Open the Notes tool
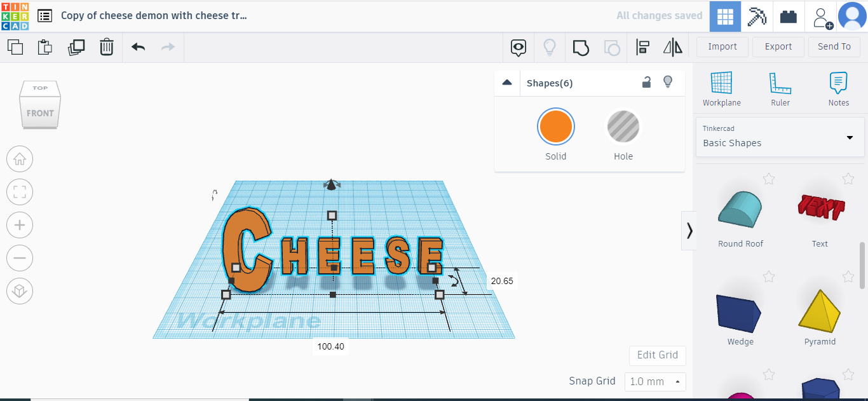Image resolution: width=868 pixels, height=401 pixels. (838, 89)
